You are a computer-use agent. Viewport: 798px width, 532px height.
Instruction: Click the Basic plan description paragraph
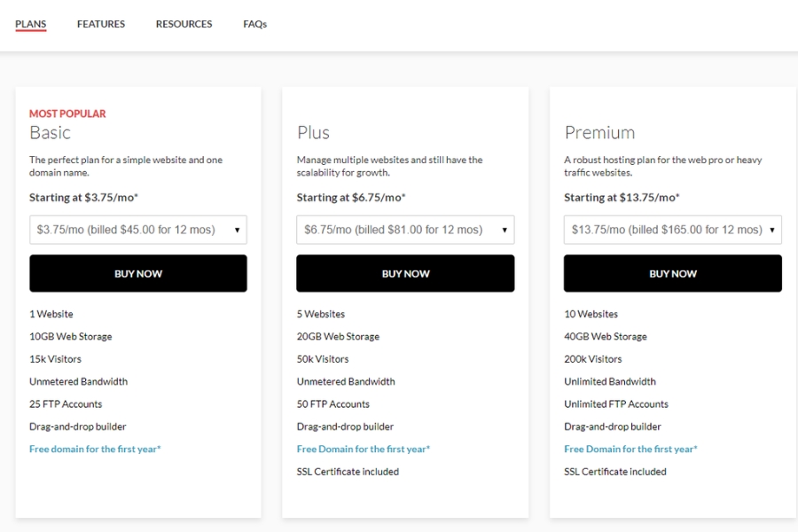(126, 166)
